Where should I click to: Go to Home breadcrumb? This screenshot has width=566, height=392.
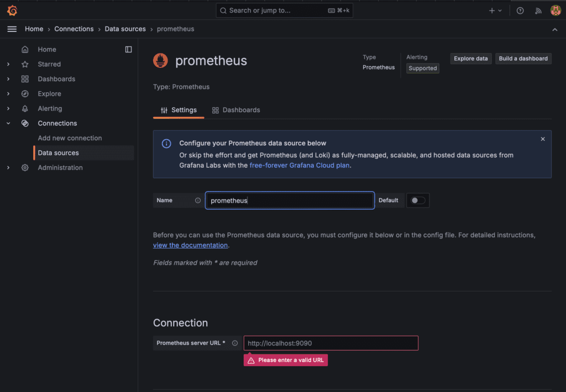[x=34, y=29]
